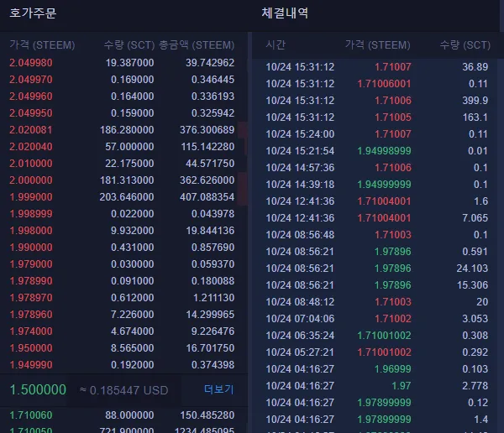Select sell order price 2.000000
Screen dimensions: 504x433
pos(31,180)
